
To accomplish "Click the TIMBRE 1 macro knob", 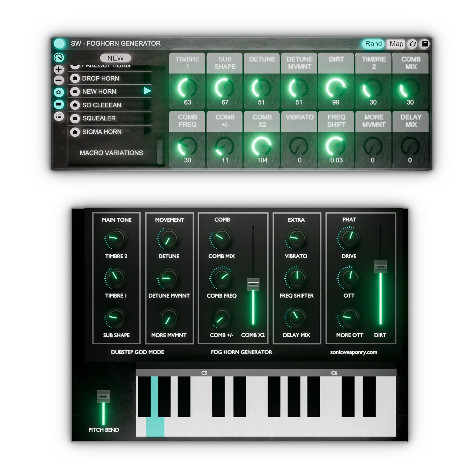I will 187,88.
